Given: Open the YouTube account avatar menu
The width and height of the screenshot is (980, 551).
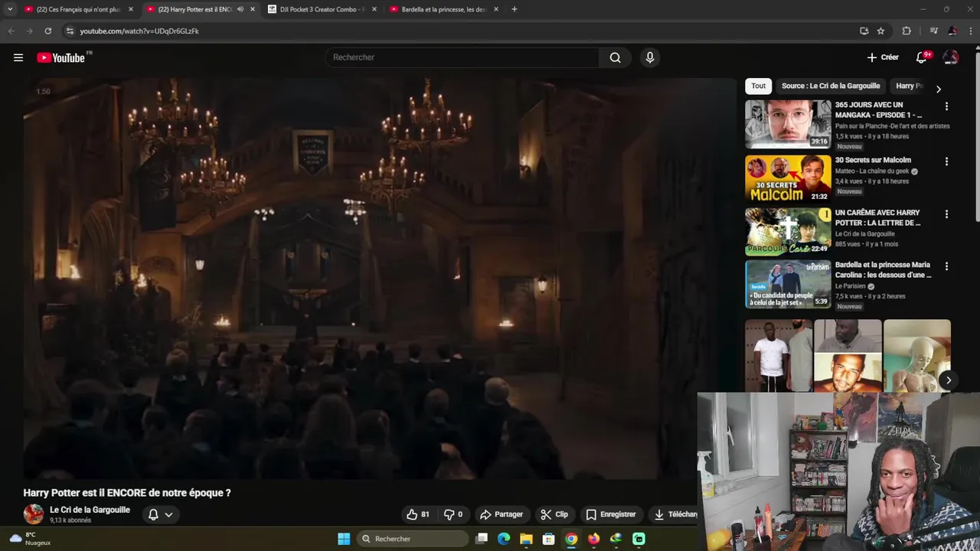Looking at the screenshot, I should pyautogui.click(x=951, y=57).
